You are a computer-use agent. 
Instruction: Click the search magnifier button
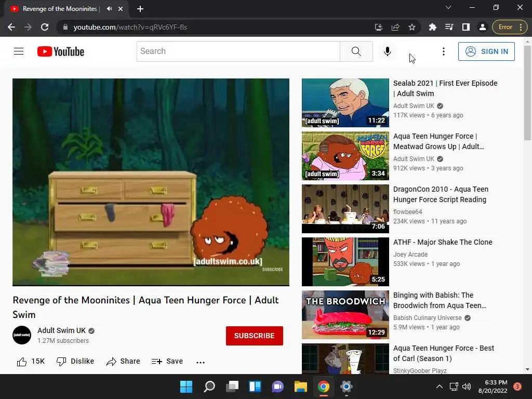pyautogui.click(x=356, y=51)
